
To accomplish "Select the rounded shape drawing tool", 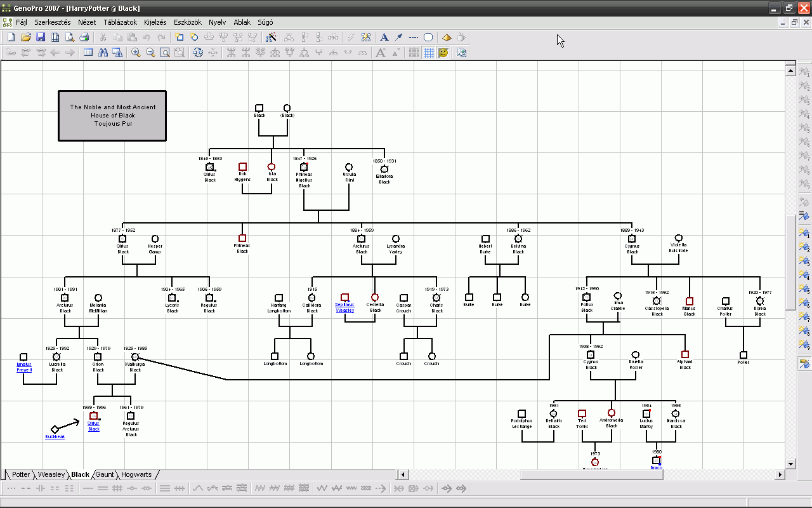I will coord(428,37).
